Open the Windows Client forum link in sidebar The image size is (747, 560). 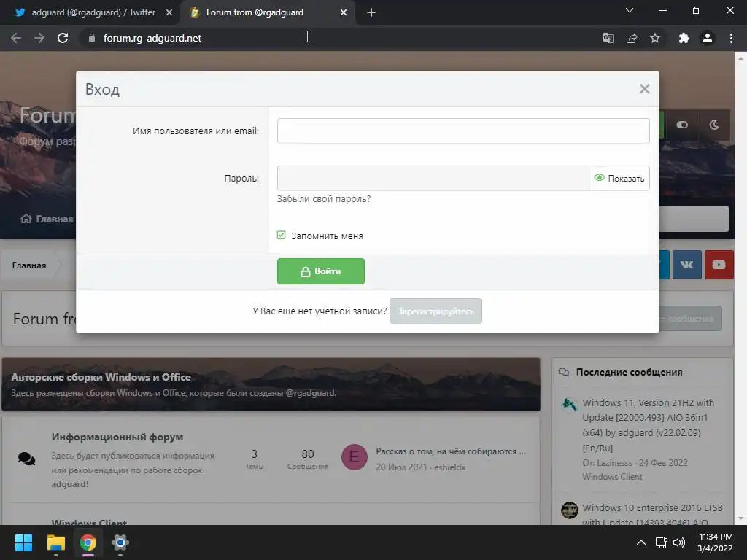[612, 477]
